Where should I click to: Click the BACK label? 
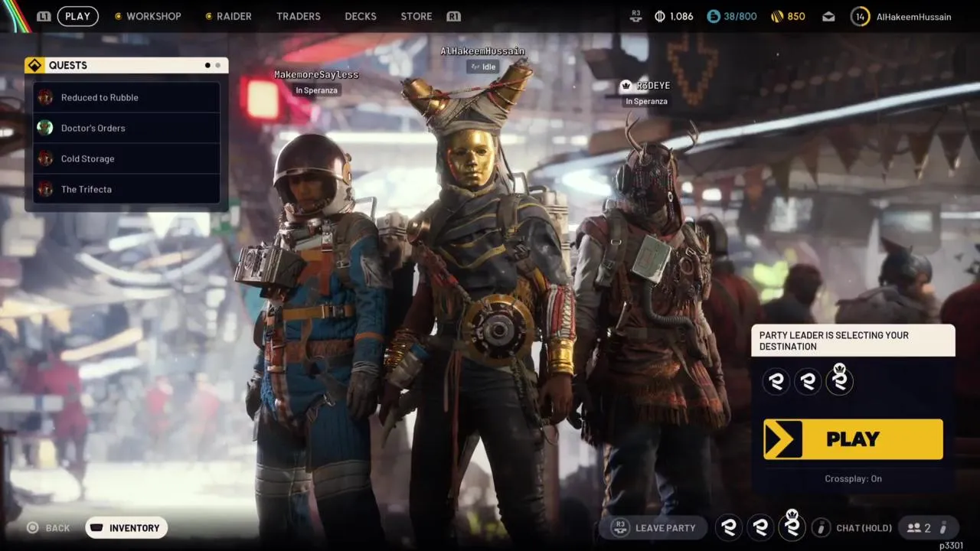pyautogui.click(x=57, y=528)
